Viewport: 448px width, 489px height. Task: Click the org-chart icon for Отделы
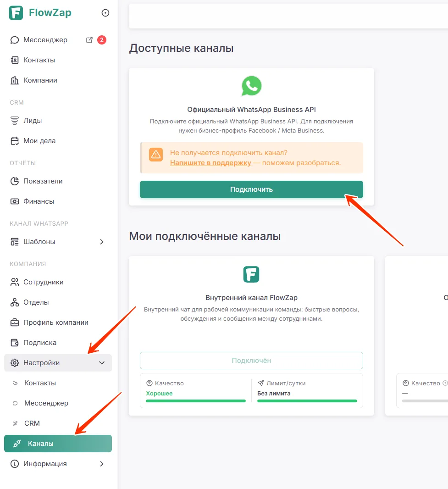[x=15, y=302]
